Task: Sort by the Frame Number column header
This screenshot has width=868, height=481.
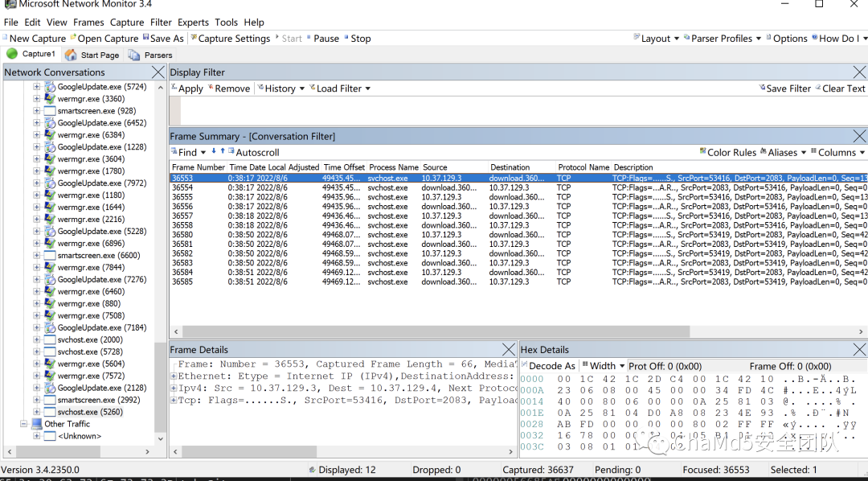Action: [x=199, y=167]
